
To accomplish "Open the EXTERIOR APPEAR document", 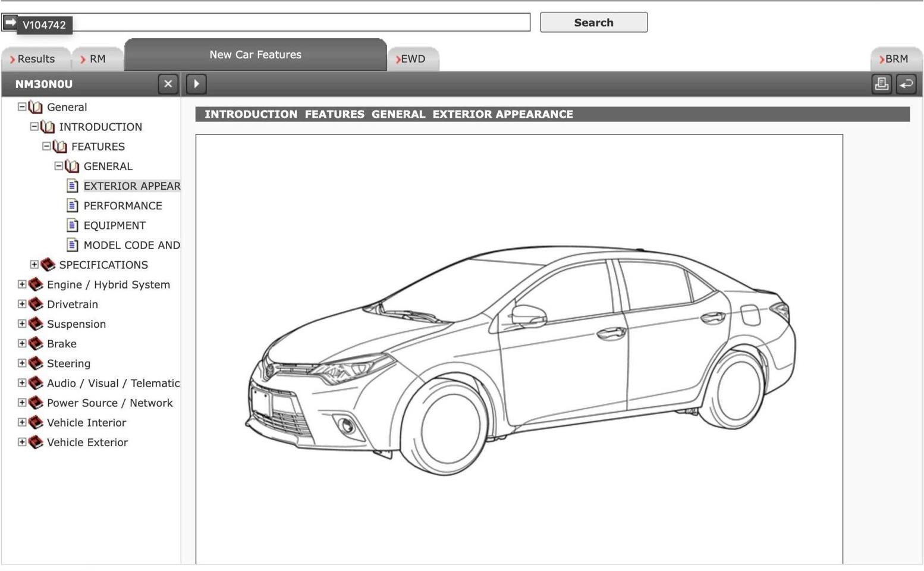I will tap(131, 186).
